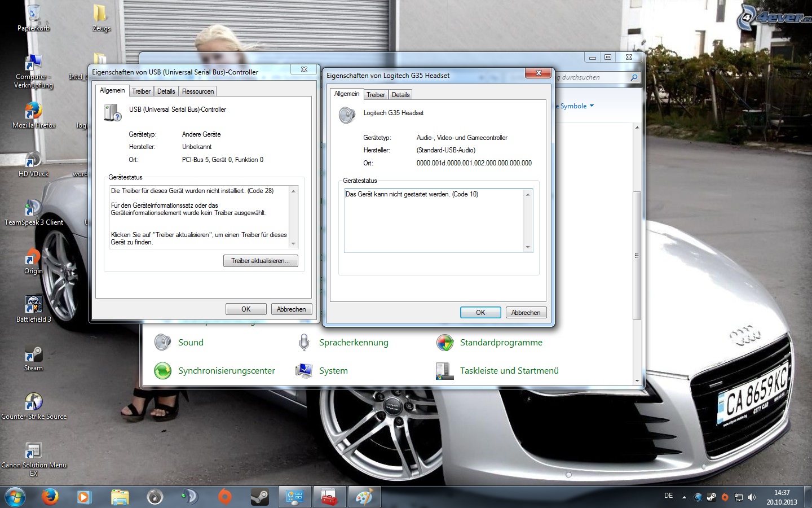Click the Spracherkennung microphone icon

point(304,343)
